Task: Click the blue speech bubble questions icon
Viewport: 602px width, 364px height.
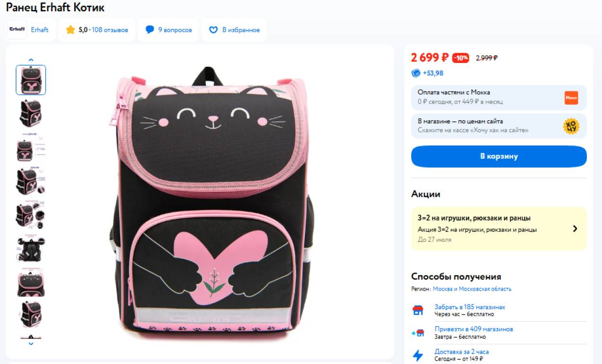Action: 150,30
